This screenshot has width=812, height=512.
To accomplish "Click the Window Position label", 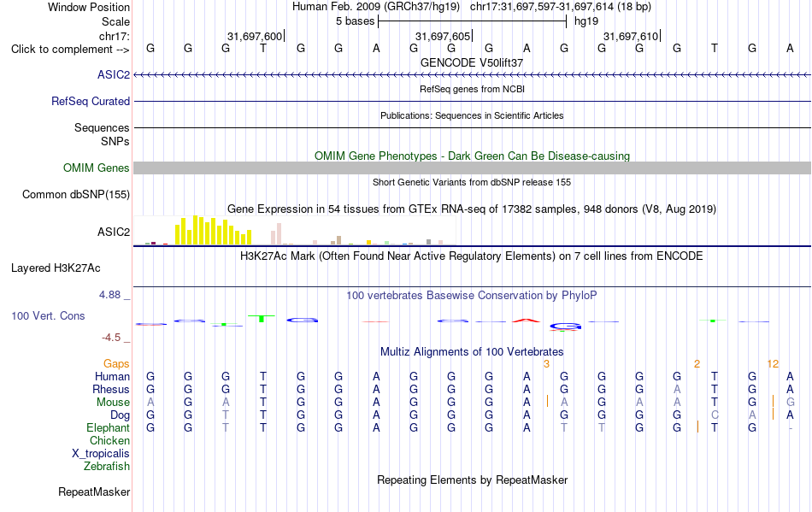I will point(89,7).
